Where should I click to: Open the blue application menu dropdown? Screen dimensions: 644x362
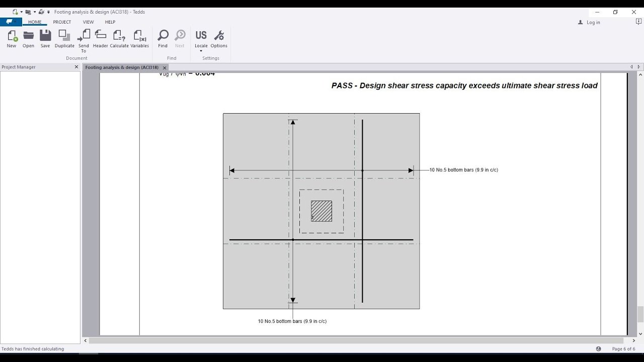(x=11, y=22)
